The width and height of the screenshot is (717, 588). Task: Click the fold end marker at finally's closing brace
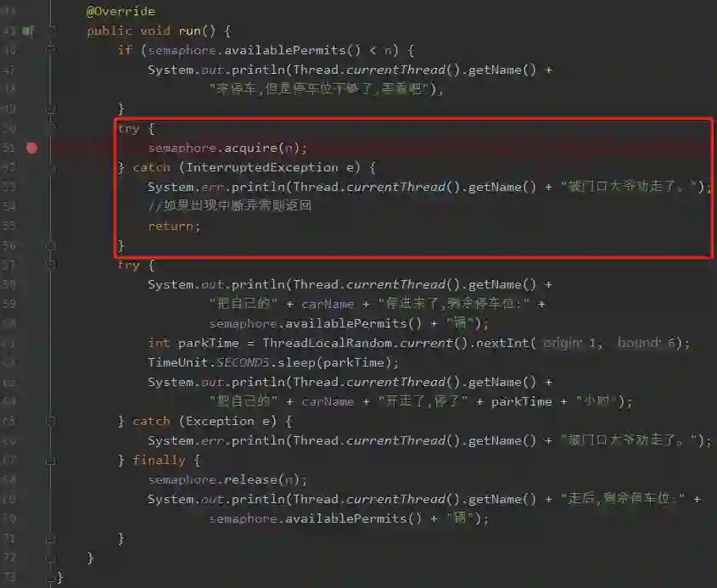pos(51,538)
